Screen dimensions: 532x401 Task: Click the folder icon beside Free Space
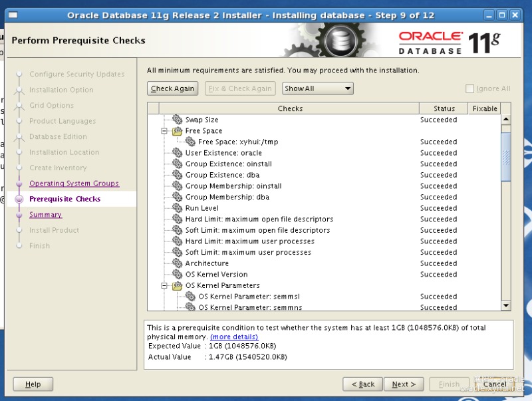click(177, 130)
